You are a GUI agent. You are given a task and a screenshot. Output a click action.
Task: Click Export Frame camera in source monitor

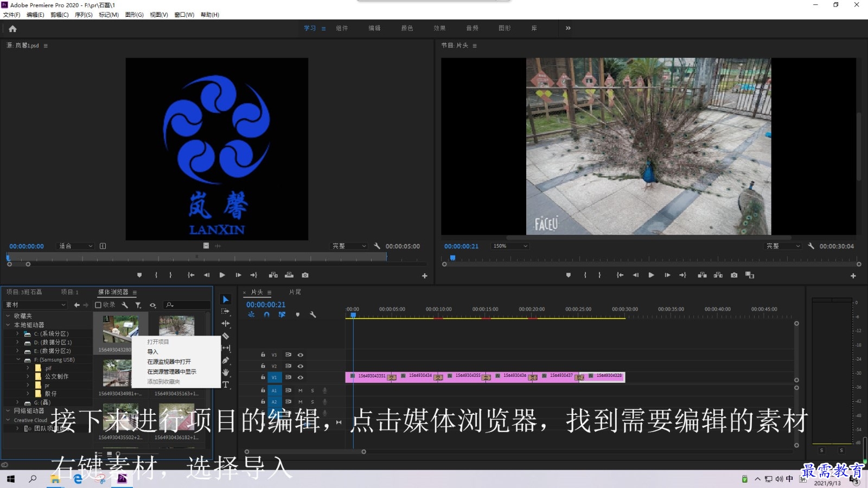(305, 275)
